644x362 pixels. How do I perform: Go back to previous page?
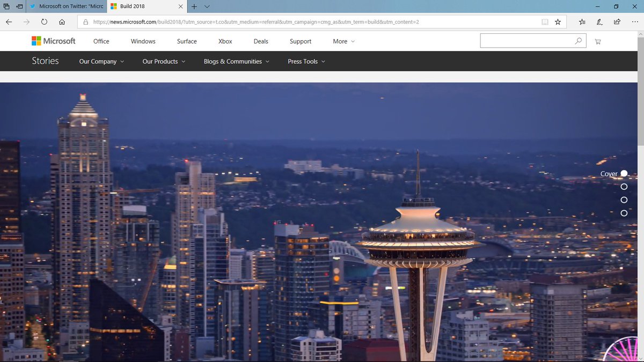point(9,22)
